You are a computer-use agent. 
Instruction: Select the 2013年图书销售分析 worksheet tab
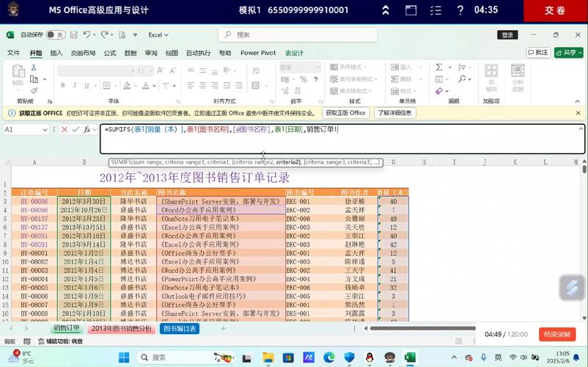tap(122, 328)
